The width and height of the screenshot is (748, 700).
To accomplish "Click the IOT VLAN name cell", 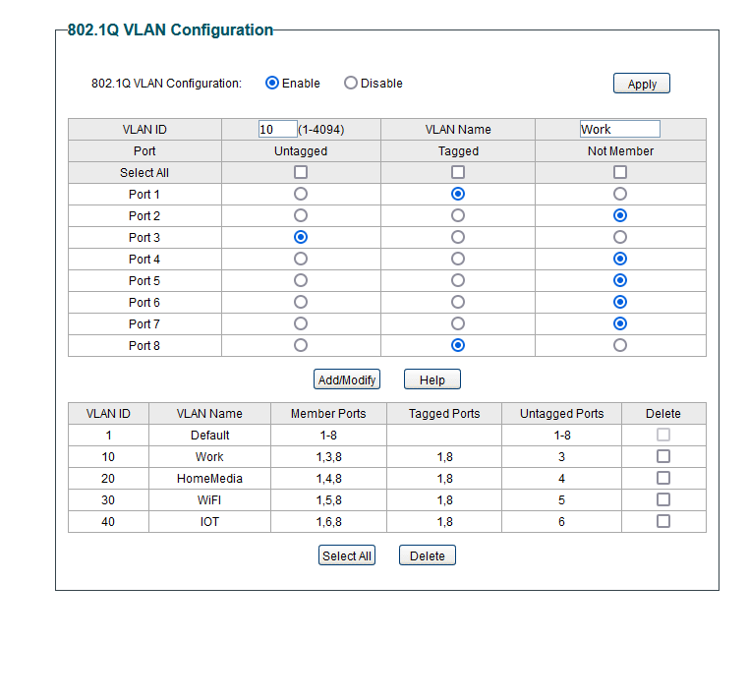I will click(210, 522).
